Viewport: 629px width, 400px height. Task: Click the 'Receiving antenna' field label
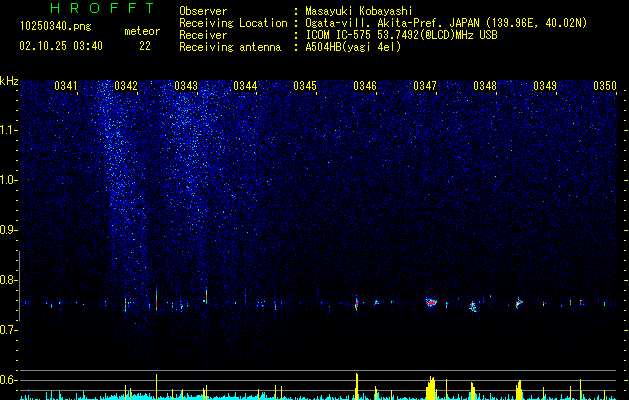tap(230, 47)
